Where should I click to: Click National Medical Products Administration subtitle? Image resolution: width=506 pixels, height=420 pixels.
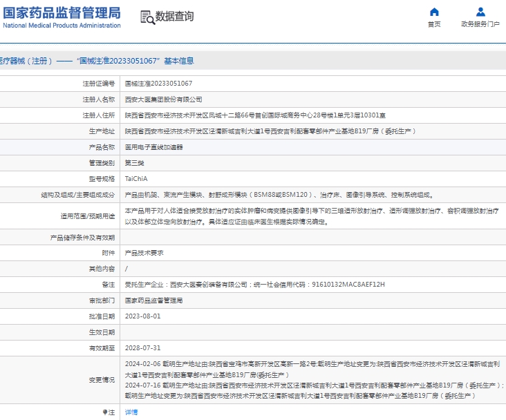pos(62,26)
